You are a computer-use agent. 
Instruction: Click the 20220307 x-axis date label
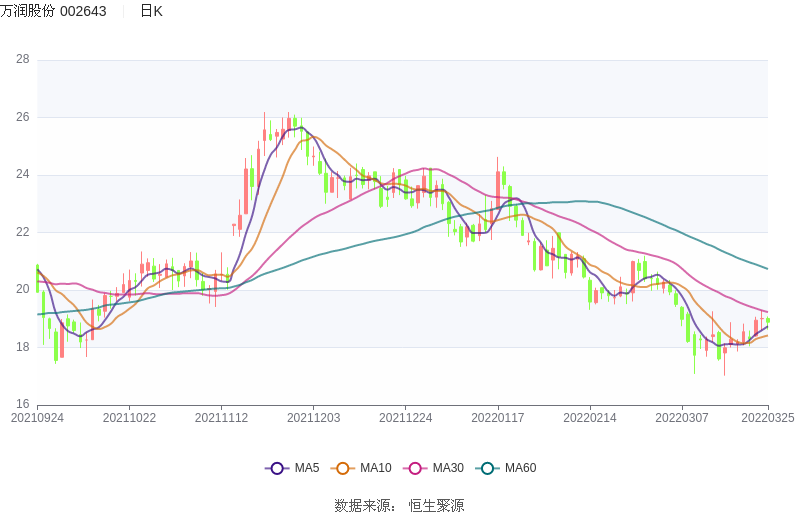click(682, 418)
